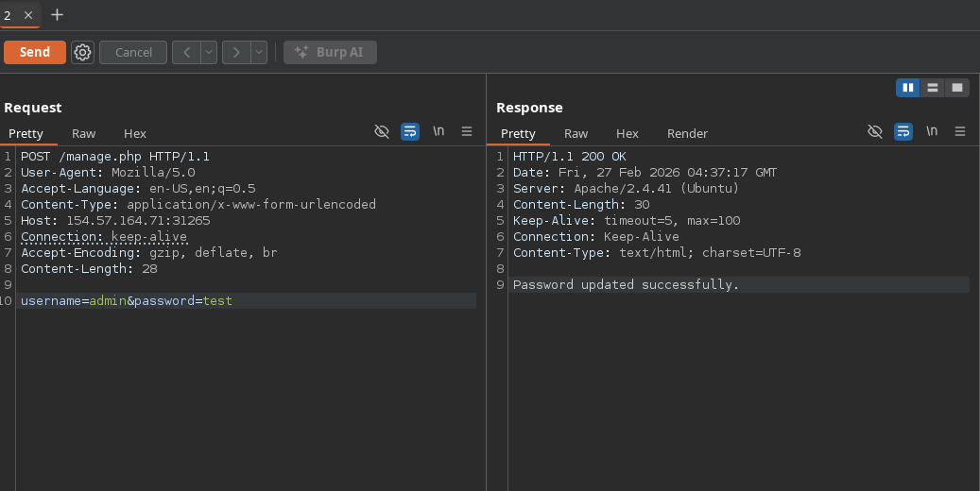Click the response Connection: Keep-Alive line
Screen dimensions: 980x491
(x=596, y=237)
